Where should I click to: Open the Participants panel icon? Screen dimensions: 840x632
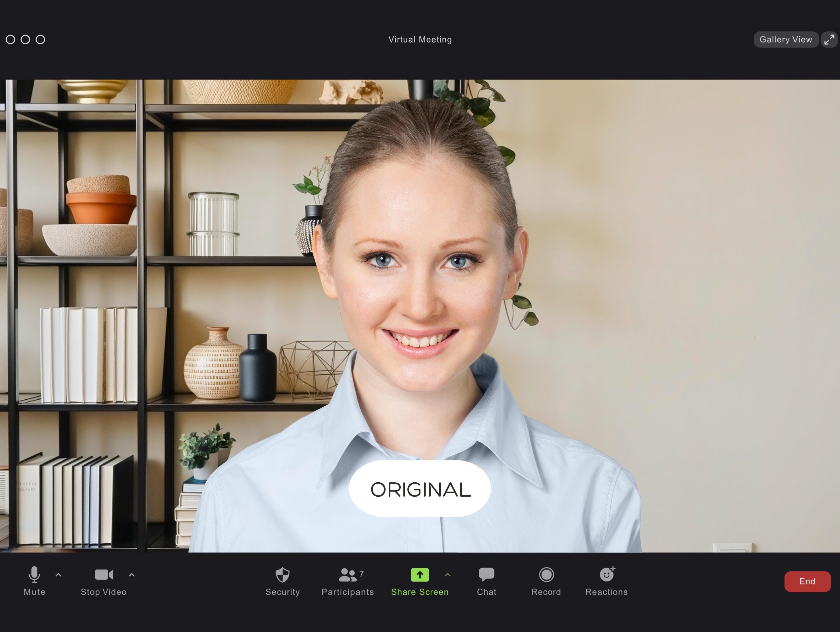click(x=347, y=575)
